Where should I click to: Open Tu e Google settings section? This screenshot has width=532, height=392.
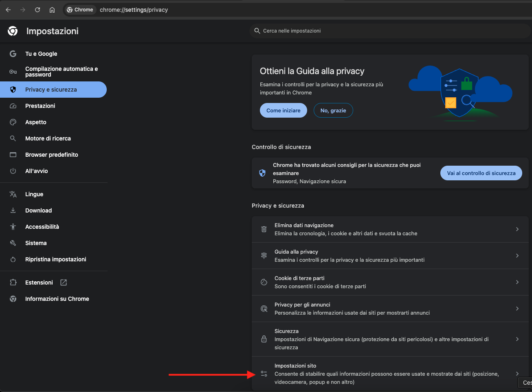click(x=53, y=54)
